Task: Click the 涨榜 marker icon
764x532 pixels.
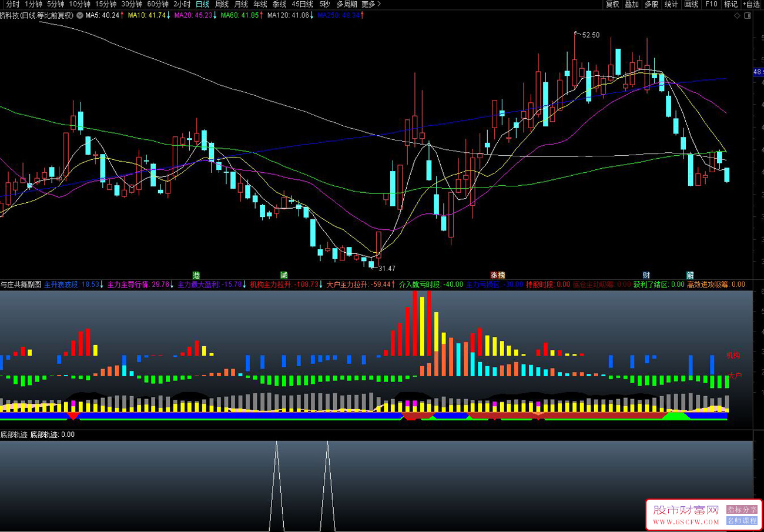Action: [498, 275]
